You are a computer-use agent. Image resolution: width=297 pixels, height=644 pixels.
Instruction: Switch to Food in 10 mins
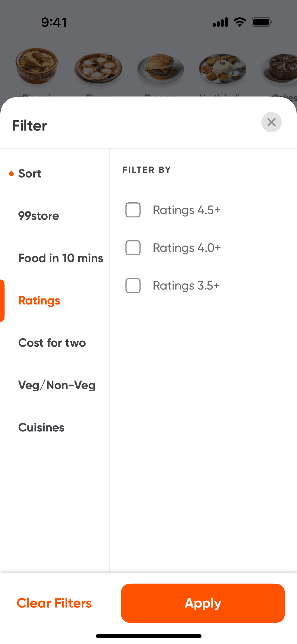tap(60, 258)
